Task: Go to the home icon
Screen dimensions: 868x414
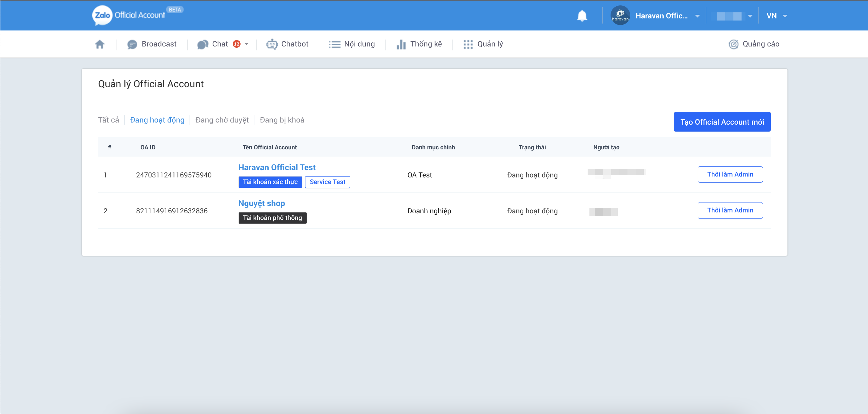Action: pyautogui.click(x=100, y=44)
